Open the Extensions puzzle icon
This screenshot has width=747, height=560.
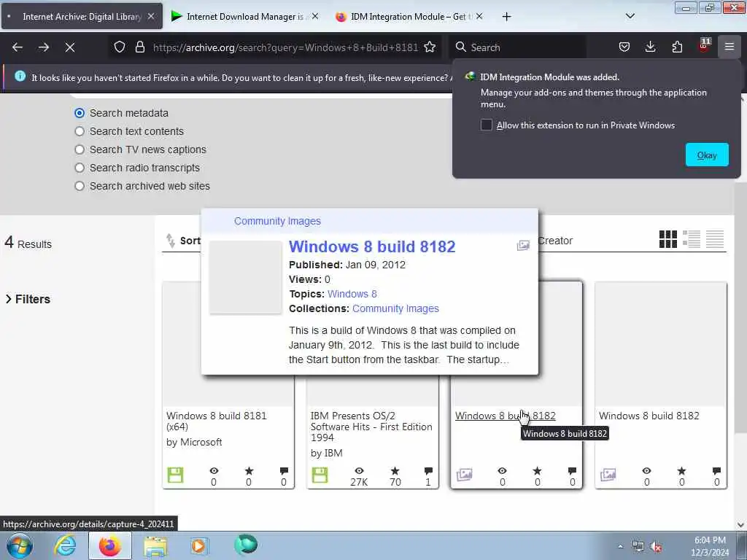click(x=677, y=47)
